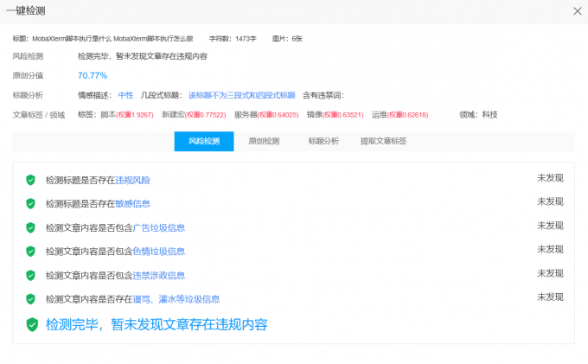Click 该标题不为三段式和四段式标题 text

click(x=242, y=95)
